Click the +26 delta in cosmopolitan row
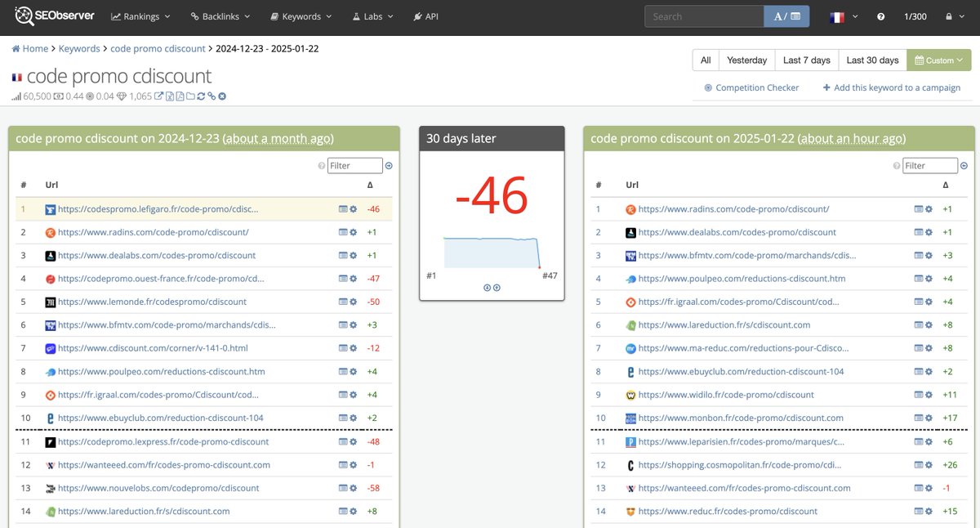 (x=950, y=465)
